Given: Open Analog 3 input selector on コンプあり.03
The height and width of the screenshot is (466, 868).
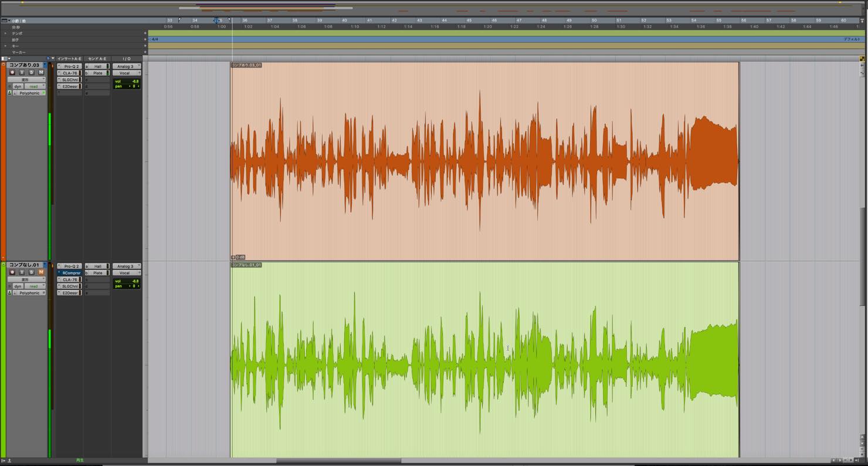Looking at the screenshot, I should (126, 66).
